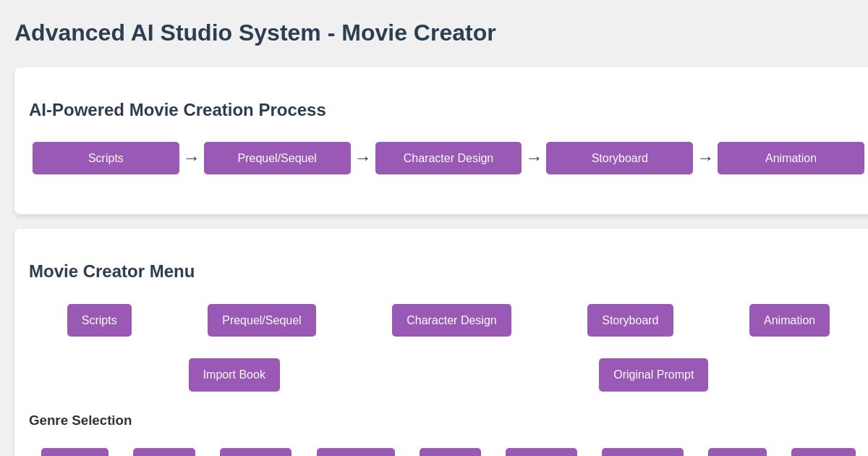Click the AI-Powered Movie Creation Process heading
This screenshot has width=868, height=456.
pos(177,110)
